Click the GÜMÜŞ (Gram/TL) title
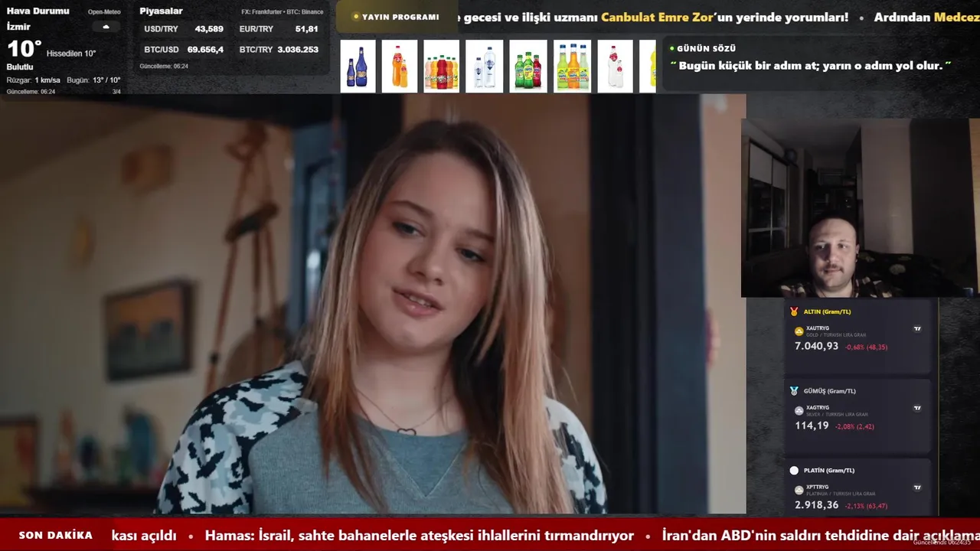The image size is (980, 551). (x=830, y=391)
